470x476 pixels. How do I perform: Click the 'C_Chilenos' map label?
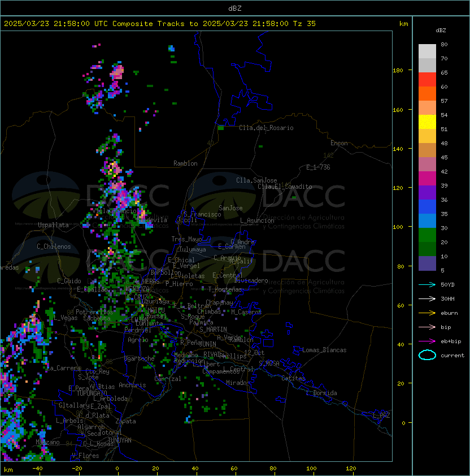tap(54, 246)
